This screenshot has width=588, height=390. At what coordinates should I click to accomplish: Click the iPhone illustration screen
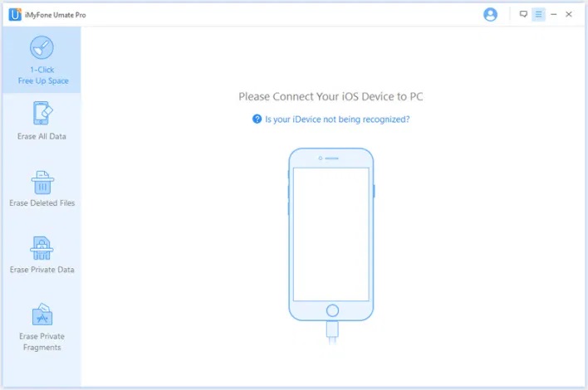331,235
